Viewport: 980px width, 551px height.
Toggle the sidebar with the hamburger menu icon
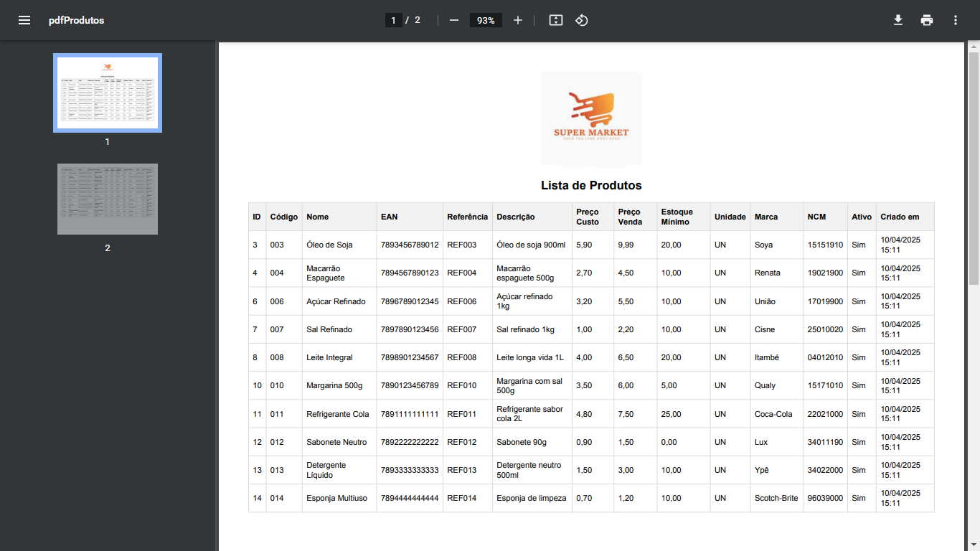click(x=24, y=20)
